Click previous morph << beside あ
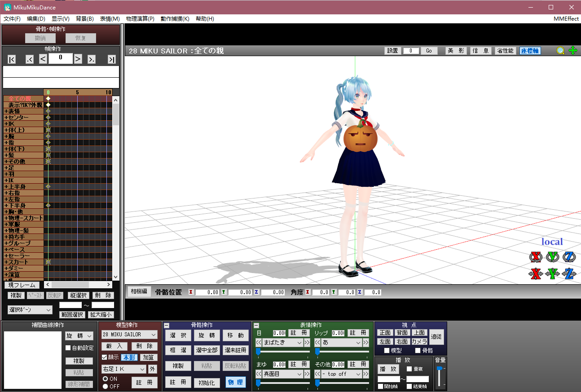Screen dimensions: 581x392 coord(317,343)
